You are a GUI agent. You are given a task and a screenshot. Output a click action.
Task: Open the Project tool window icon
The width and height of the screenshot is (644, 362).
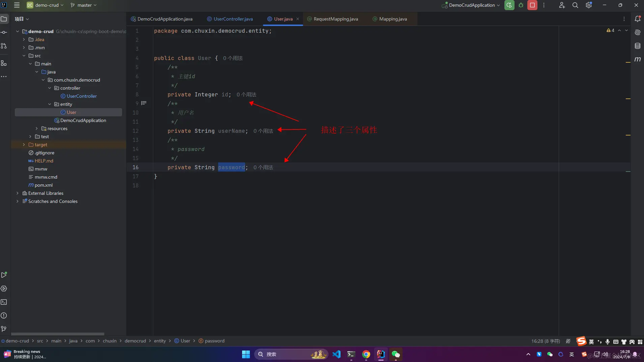click(x=4, y=19)
